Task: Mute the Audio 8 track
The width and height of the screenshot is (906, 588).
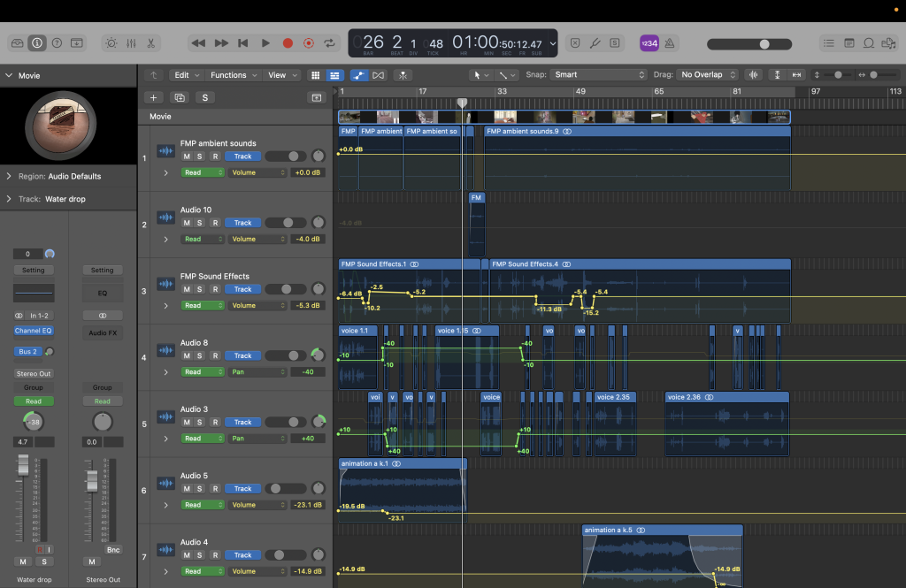Action: point(187,355)
